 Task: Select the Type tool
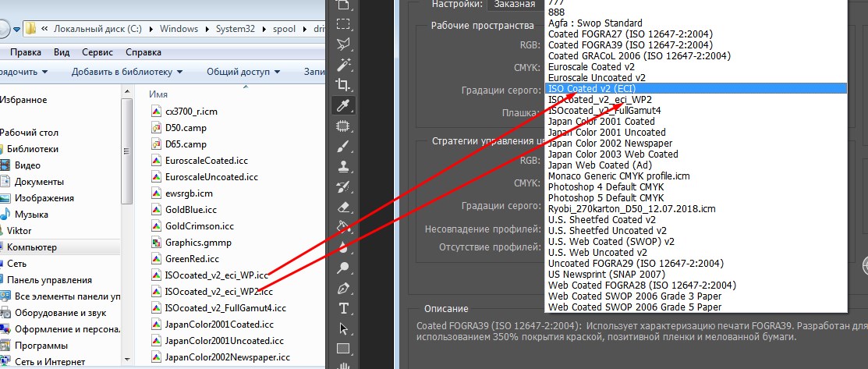pyautogui.click(x=343, y=308)
